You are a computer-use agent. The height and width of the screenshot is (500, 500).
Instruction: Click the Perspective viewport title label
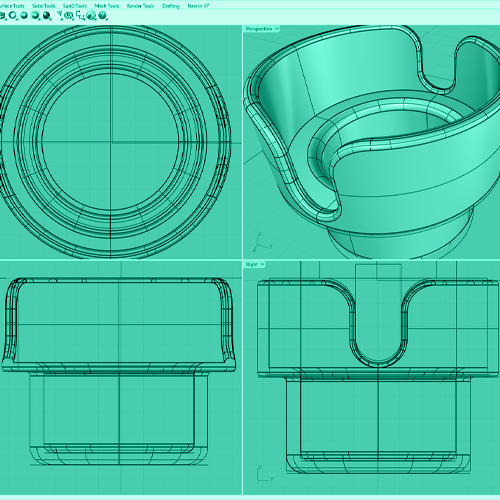click(x=259, y=29)
